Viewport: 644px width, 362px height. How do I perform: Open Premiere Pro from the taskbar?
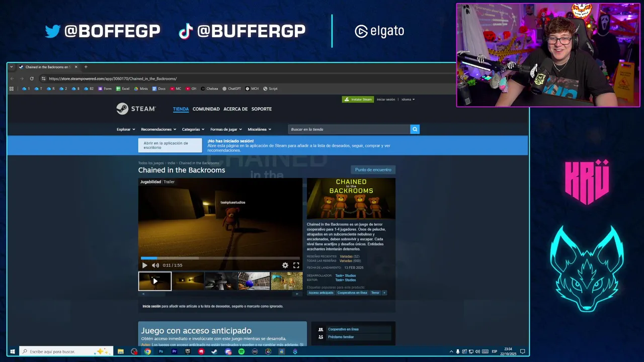tap(174, 351)
